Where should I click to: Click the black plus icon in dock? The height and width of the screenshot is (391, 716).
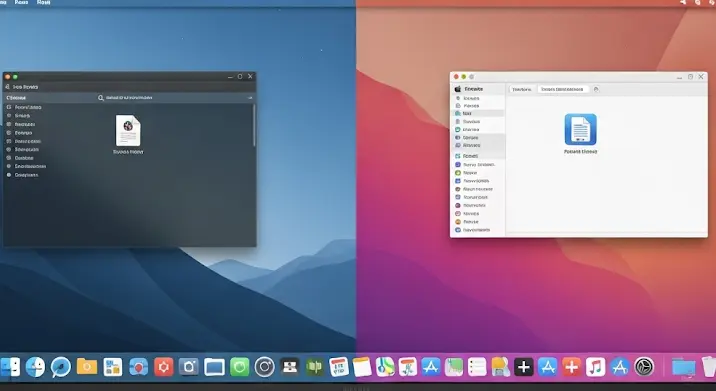(524, 367)
